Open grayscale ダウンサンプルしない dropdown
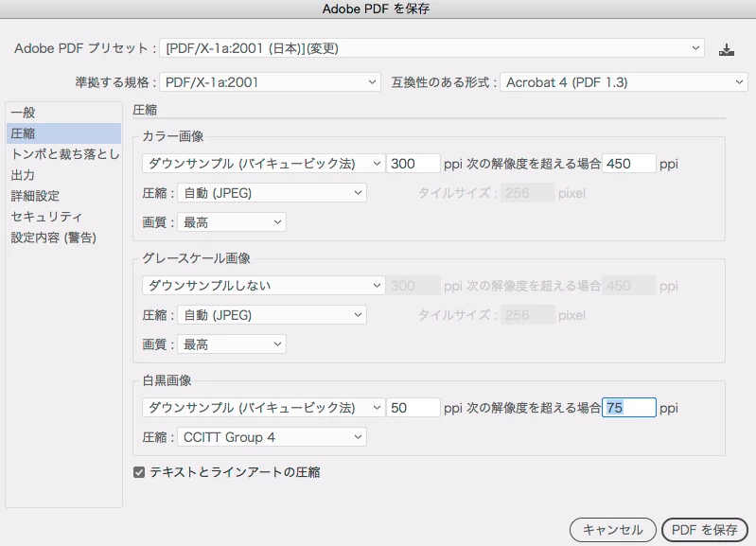The image size is (756, 546). click(x=263, y=286)
